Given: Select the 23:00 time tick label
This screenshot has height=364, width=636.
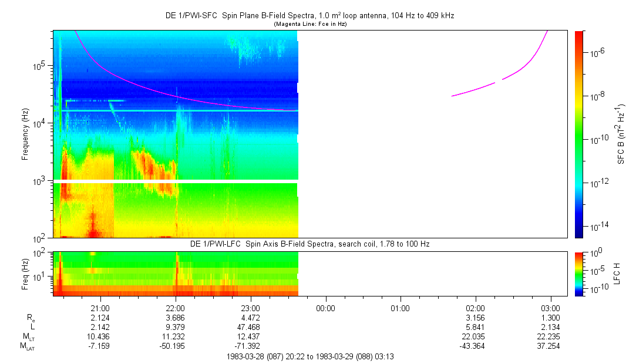Looking at the screenshot, I should click(x=251, y=308).
